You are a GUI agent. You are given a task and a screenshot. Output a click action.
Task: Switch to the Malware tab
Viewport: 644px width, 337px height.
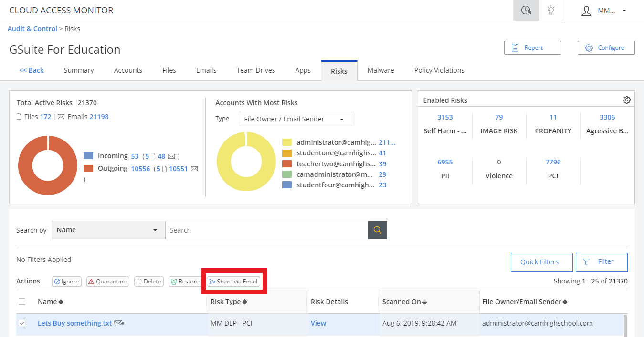click(x=380, y=70)
